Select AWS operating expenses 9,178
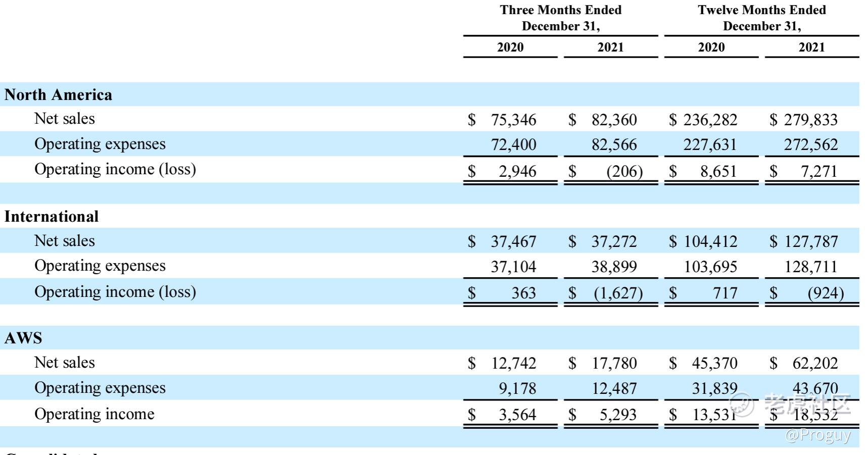This screenshot has width=868, height=455. click(517, 388)
